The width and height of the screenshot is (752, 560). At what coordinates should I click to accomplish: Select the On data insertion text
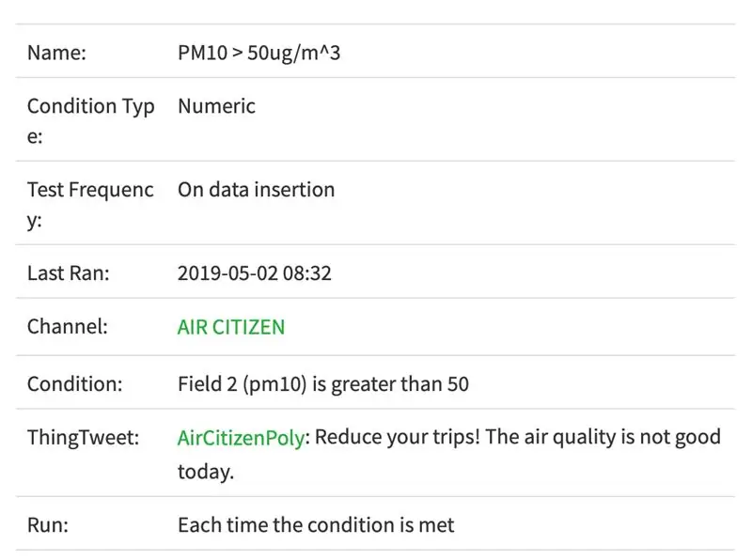256,190
